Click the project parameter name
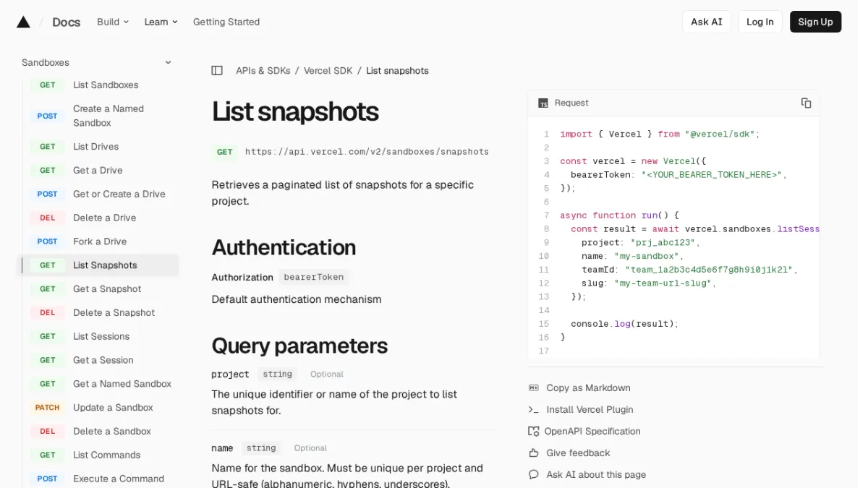Screen dimensions: 868x488 (x=230, y=374)
